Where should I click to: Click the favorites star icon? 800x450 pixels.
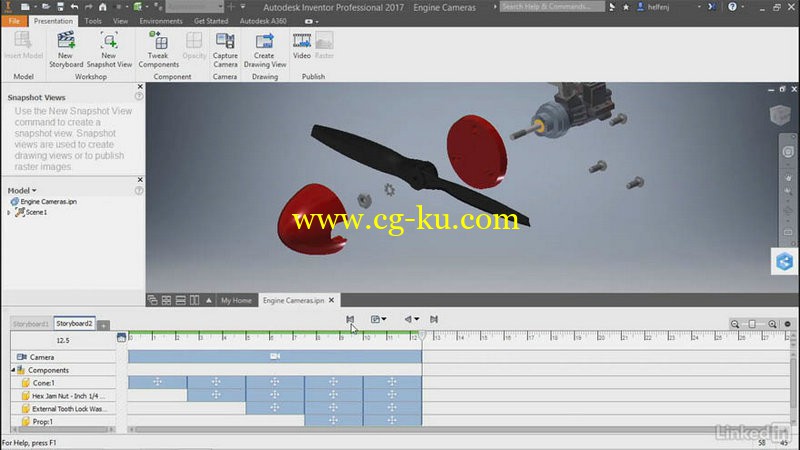pyautogui.click(x=626, y=7)
